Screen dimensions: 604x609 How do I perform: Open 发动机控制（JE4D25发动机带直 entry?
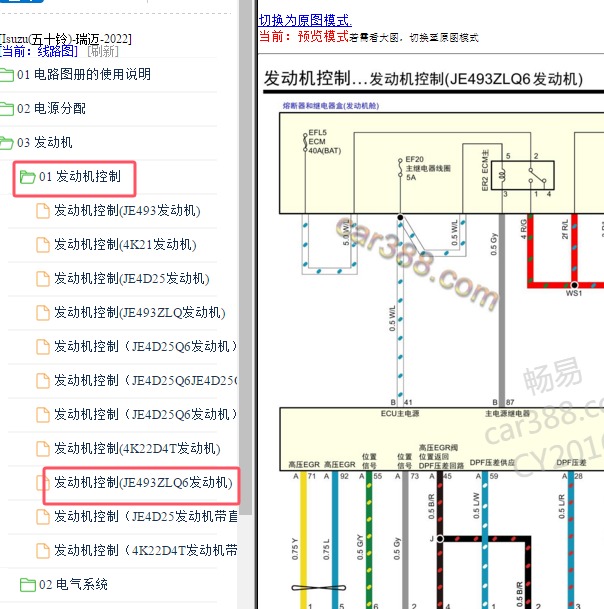[146, 517]
